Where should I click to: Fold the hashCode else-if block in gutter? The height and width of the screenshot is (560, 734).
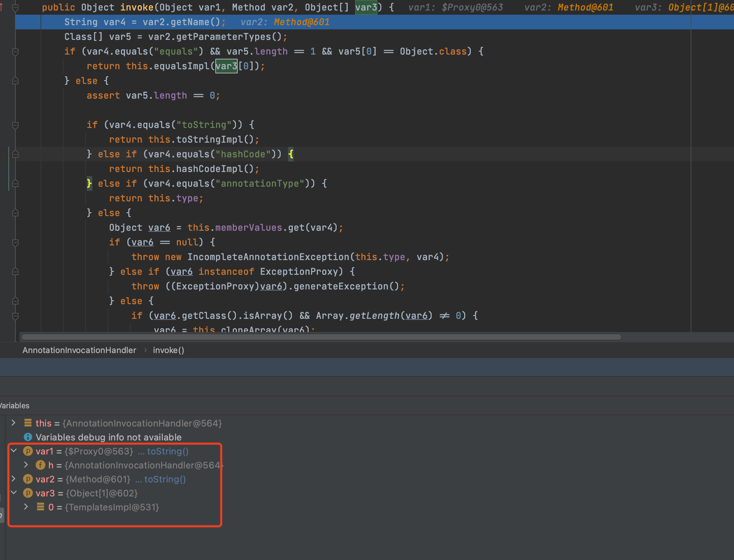click(x=15, y=154)
